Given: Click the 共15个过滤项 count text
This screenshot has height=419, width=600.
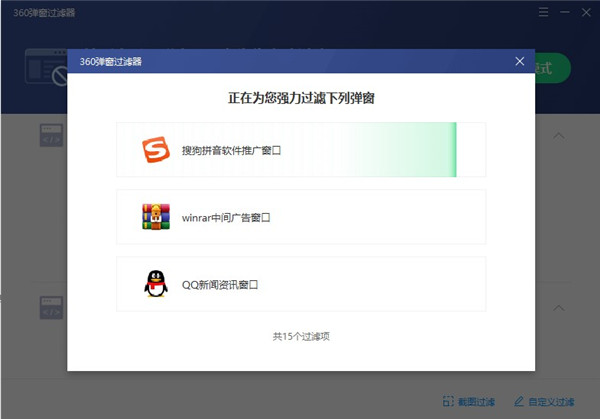Looking at the screenshot, I should click(x=301, y=336).
